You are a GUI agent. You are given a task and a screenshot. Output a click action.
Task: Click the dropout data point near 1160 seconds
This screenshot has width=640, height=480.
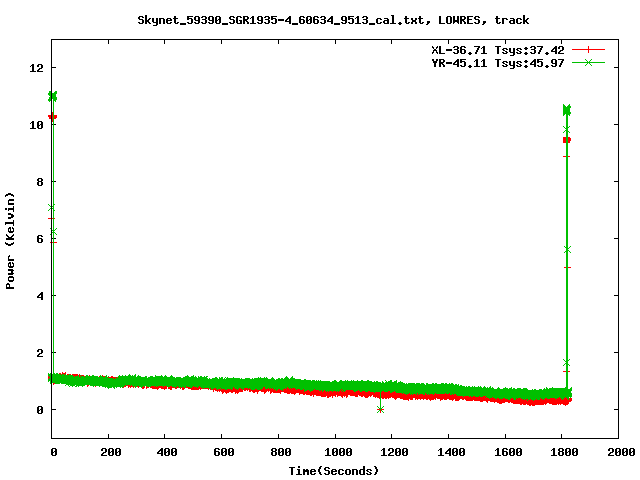[x=380, y=409]
